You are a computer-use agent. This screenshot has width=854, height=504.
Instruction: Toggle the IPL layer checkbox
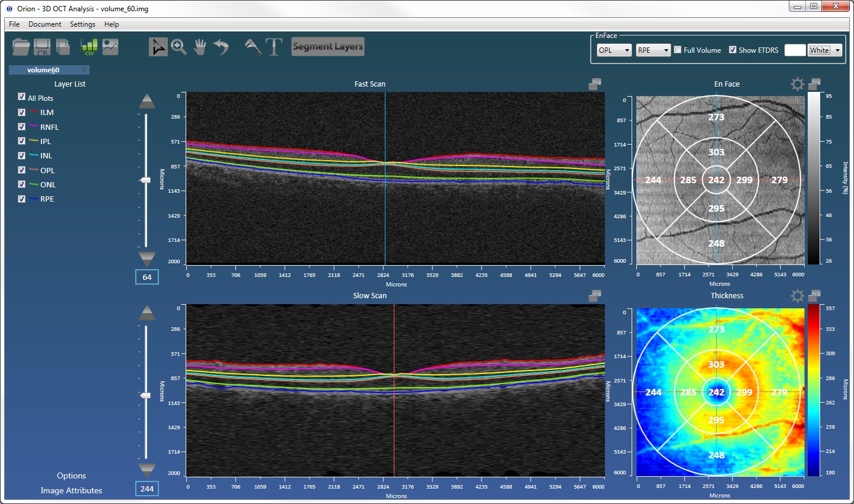point(22,141)
